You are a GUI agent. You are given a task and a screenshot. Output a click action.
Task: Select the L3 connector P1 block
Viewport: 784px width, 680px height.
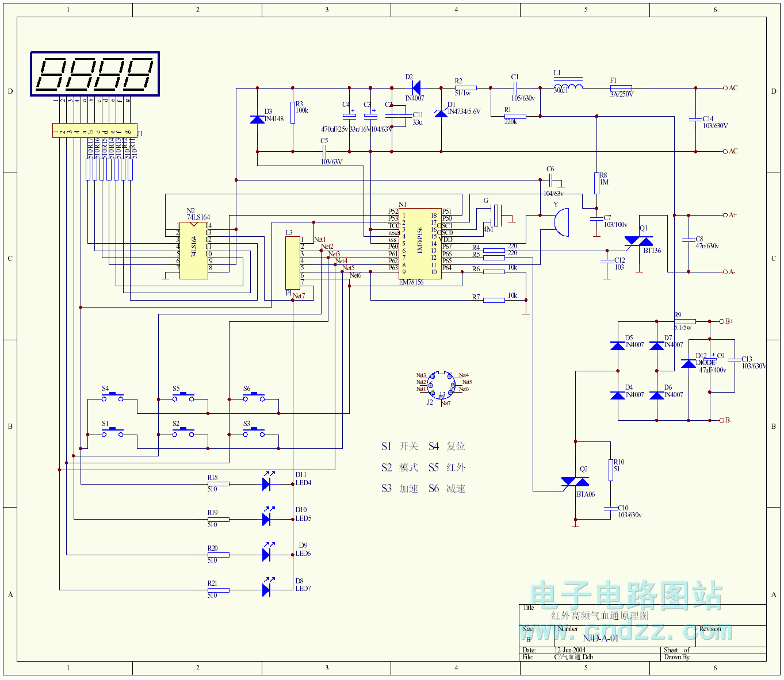point(293,263)
